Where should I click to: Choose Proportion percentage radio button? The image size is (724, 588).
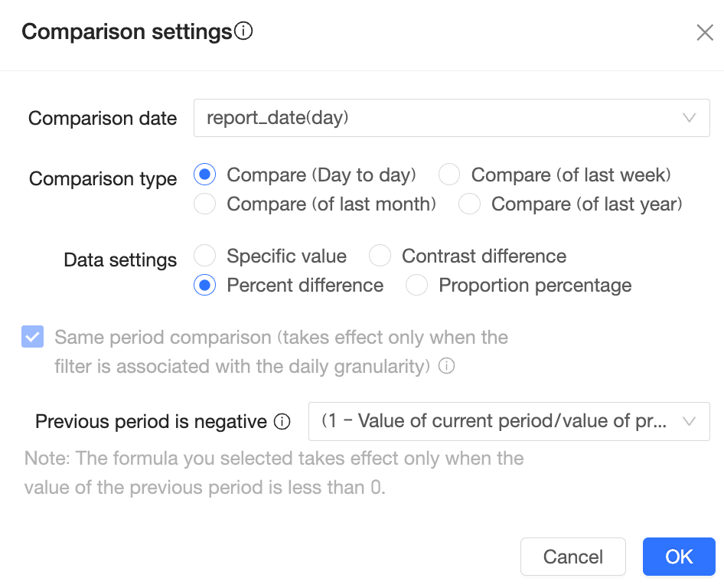[x=416, y=286]
